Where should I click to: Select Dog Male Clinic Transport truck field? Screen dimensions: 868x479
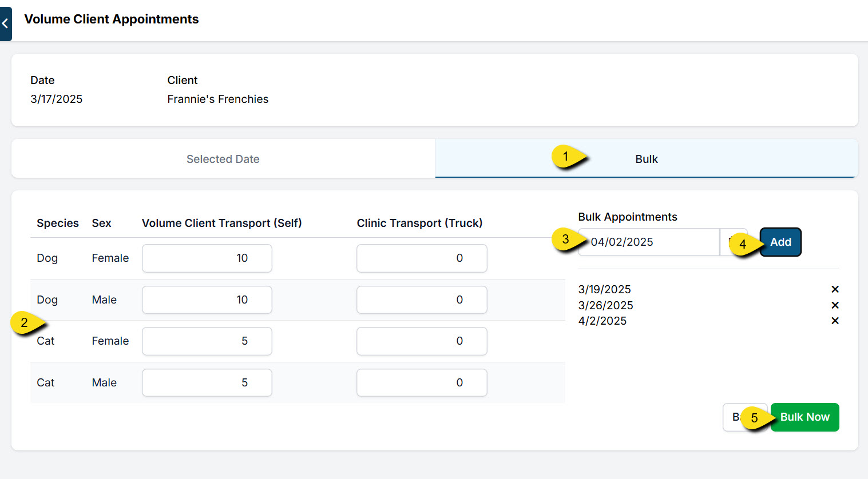click(x=422, y=300)
